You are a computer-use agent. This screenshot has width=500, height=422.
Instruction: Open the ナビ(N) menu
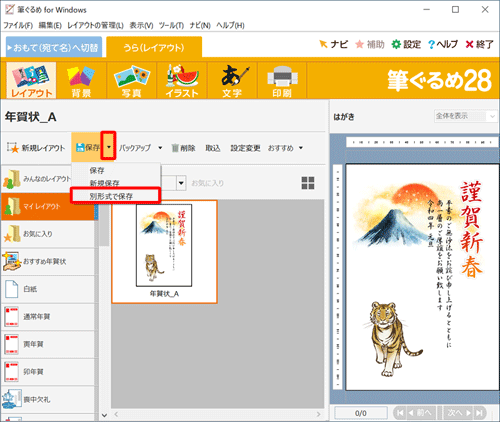(x=200, y=25)
